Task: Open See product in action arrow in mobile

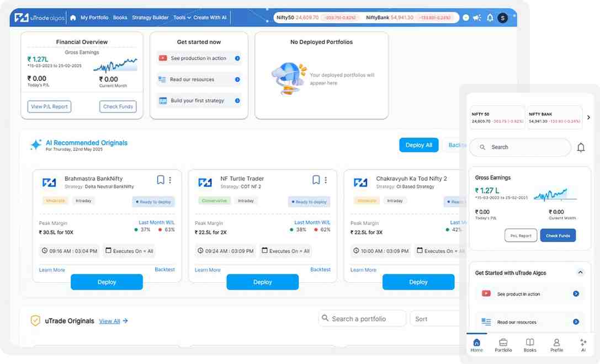Action: (x=576, y=293)
